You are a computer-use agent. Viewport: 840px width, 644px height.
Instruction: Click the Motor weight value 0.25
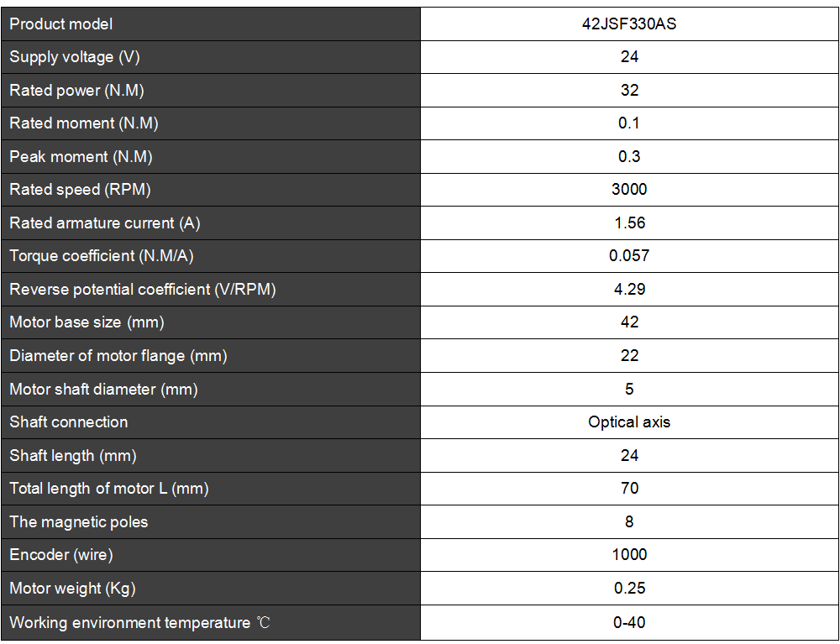(x=629, y=589)
